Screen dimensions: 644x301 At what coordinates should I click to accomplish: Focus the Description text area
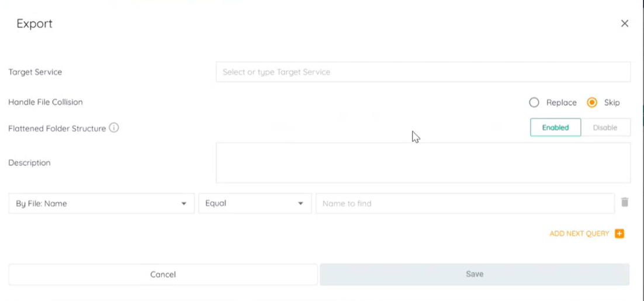pos(423,162)
